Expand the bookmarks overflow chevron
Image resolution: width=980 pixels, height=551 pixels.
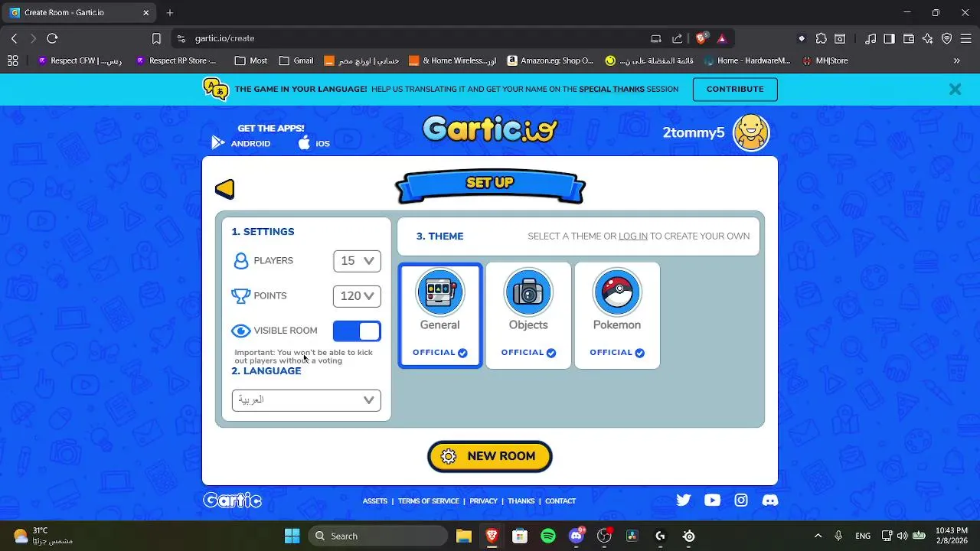(x=956, y=60)
